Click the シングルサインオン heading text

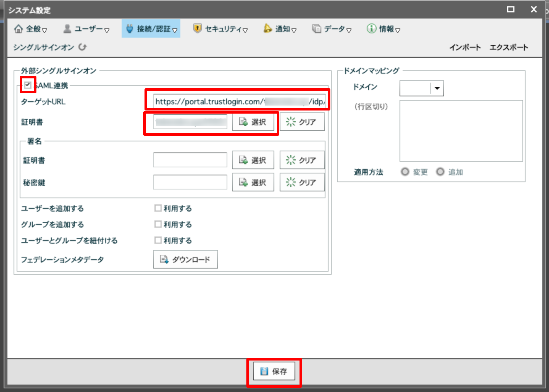click(x=44, y=47)
